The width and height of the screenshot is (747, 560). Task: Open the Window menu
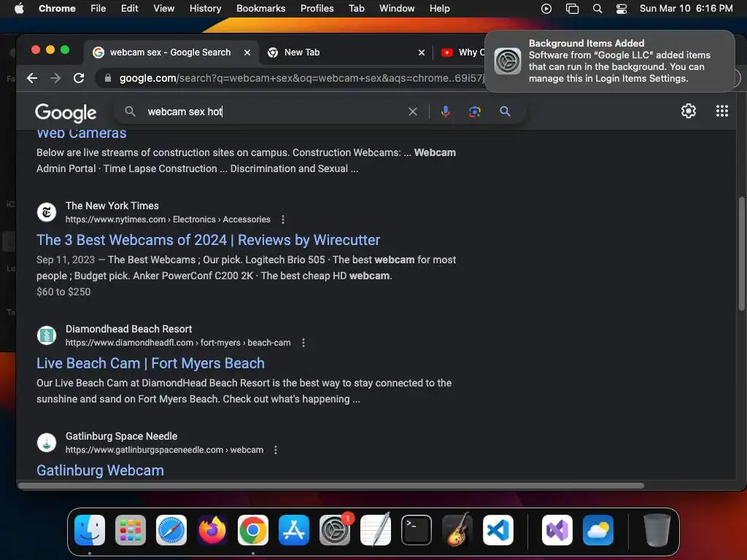tap(397, 9)
